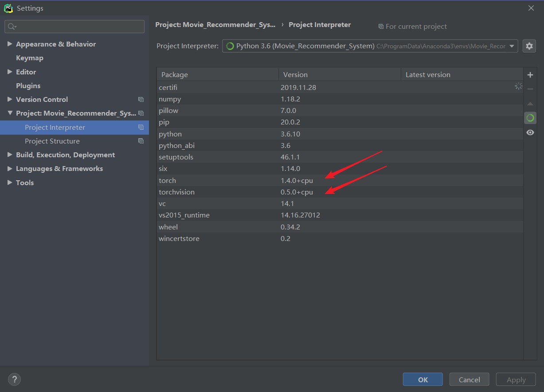Image resolution: width=544 pixels, height=392 pixels.
Task: Click the green Conda environments circle icon
Action: point(530,118)
